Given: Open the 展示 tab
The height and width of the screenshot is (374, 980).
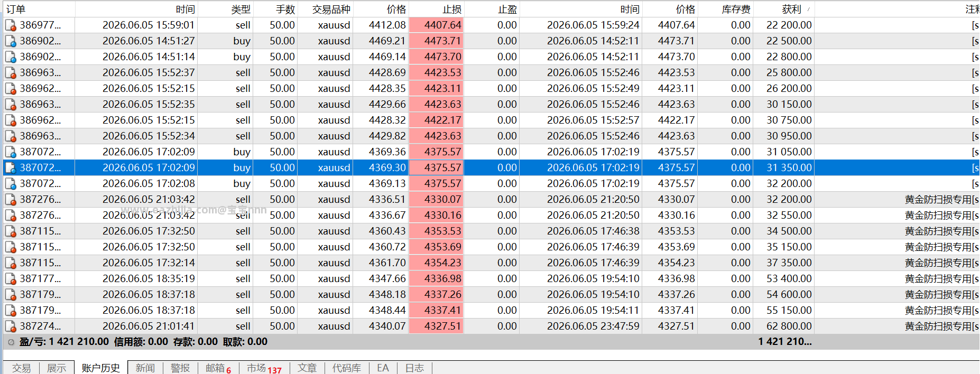Looking at the screenshot, I should (x=57, y=368).
